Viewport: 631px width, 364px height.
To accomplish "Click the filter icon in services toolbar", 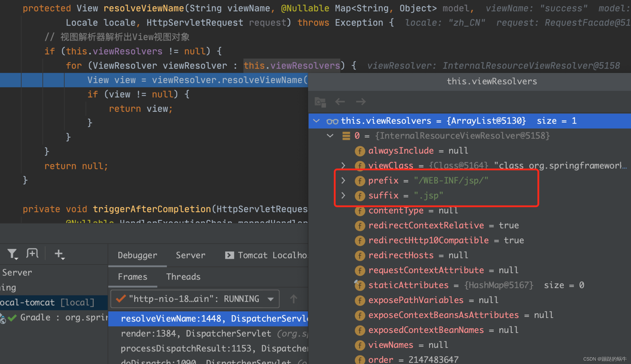I will coord(12,254).
